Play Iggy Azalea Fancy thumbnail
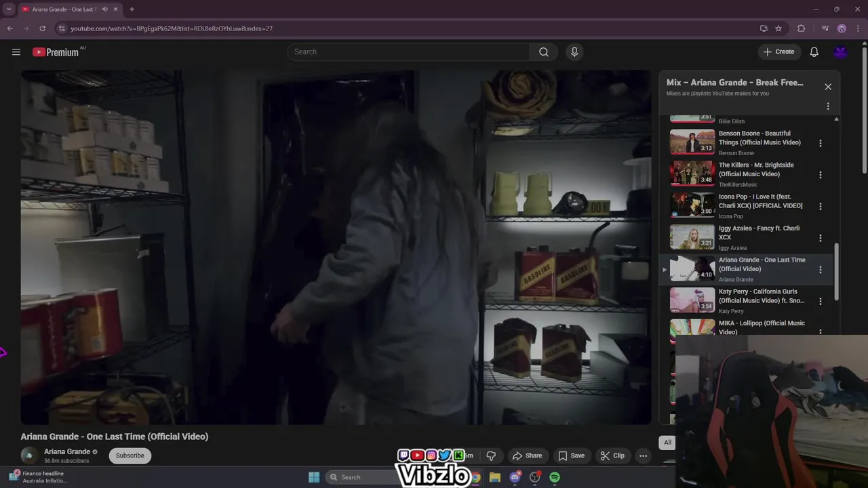This screenshot has width=868, height=488. 692,237
